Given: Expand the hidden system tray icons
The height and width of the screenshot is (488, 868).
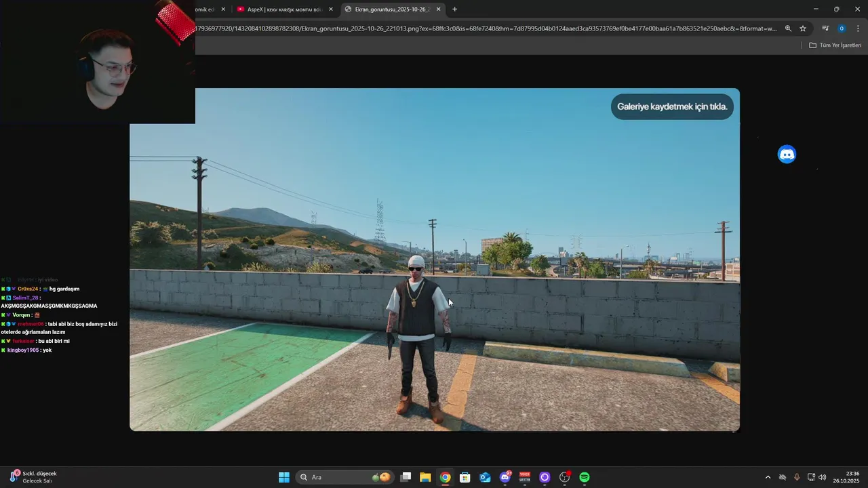Looking at the screenshot, I should coord(768,477).
